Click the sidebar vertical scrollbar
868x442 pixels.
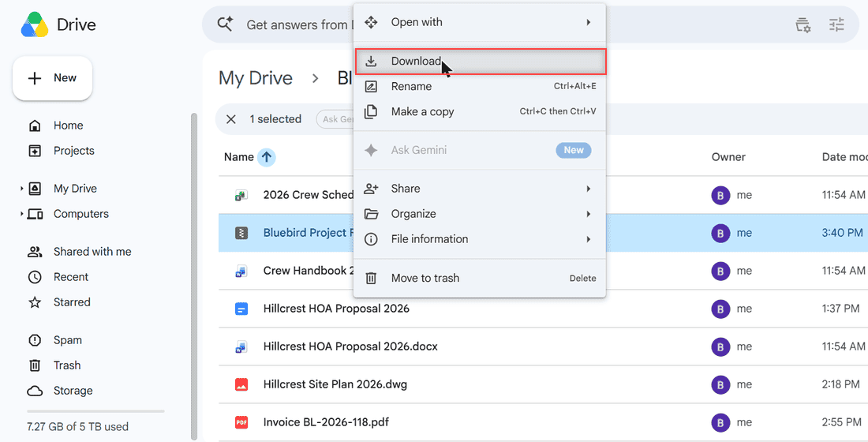pyautogui.click(x=194, y=275)
